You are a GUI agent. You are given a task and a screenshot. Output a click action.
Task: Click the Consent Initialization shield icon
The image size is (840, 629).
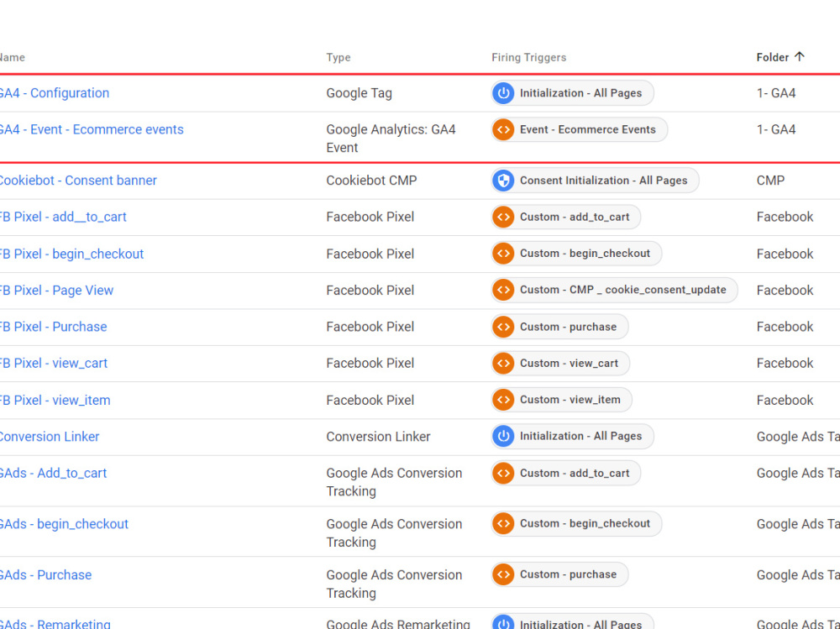(x=503, y=181)
